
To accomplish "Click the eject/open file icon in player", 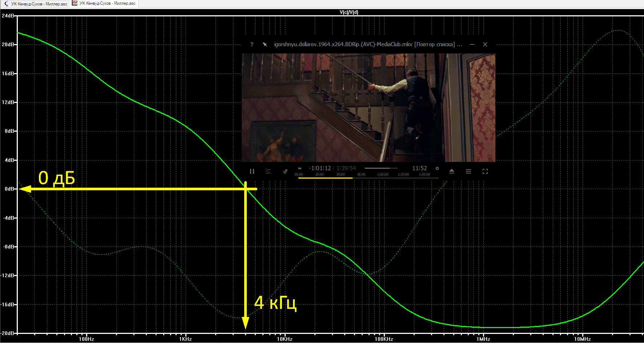I will 452,171.
